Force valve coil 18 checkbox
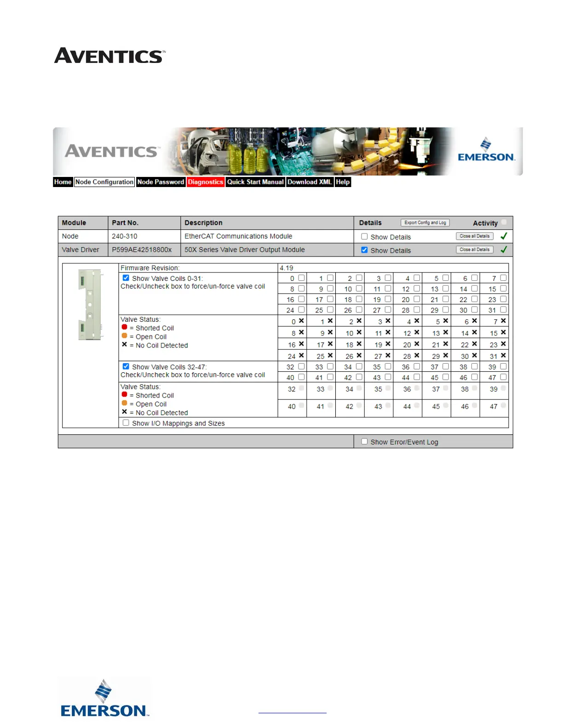 359,299
